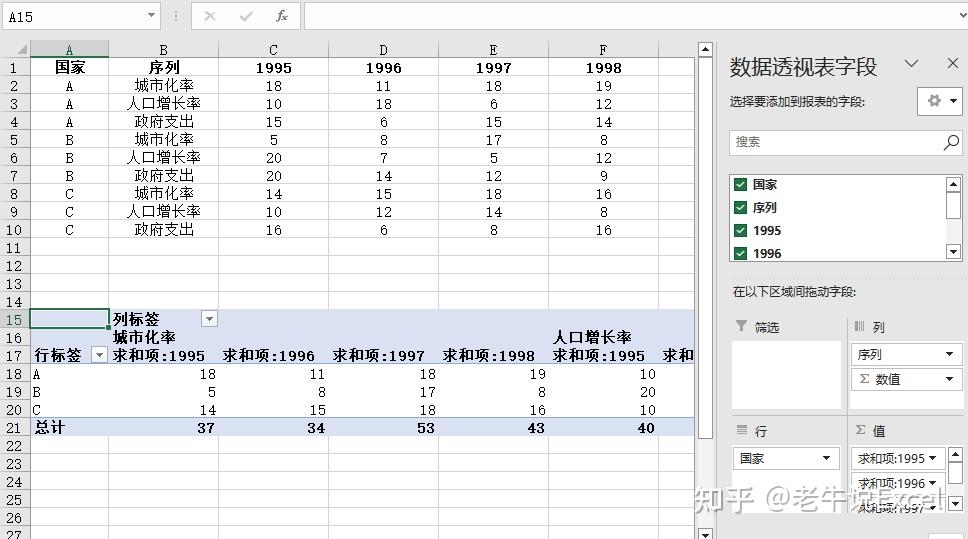968x539 pixels.
Task: Click the 列 columns area icon
Action: coord(859,326)
